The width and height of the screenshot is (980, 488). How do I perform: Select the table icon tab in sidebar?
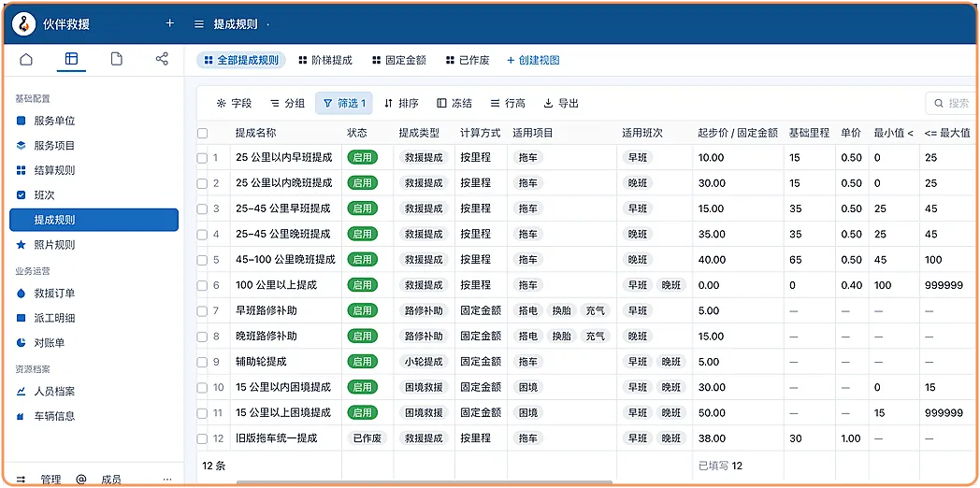tap(71, 59)
